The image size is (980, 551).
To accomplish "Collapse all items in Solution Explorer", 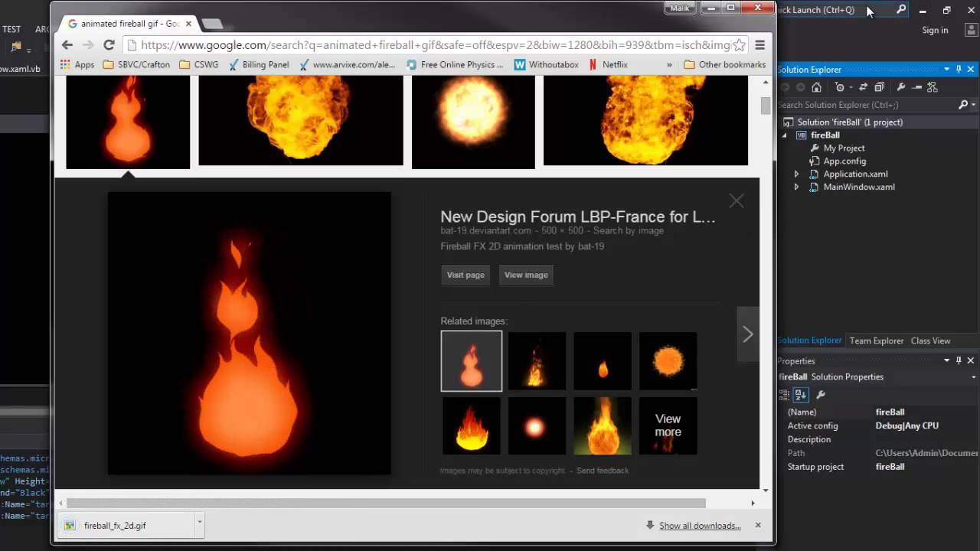I will (879, 87).
